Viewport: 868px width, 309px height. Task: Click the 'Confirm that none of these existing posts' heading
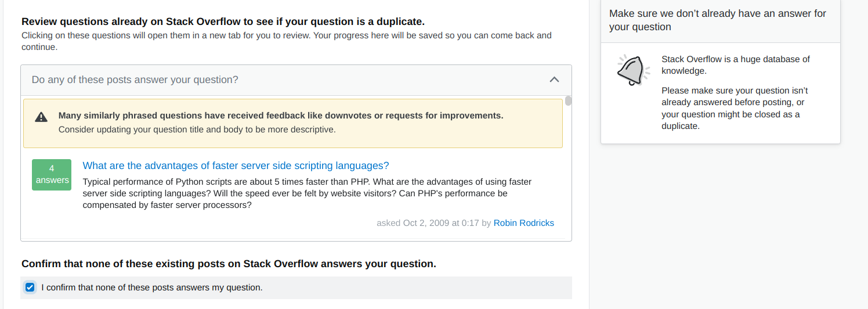229,264
